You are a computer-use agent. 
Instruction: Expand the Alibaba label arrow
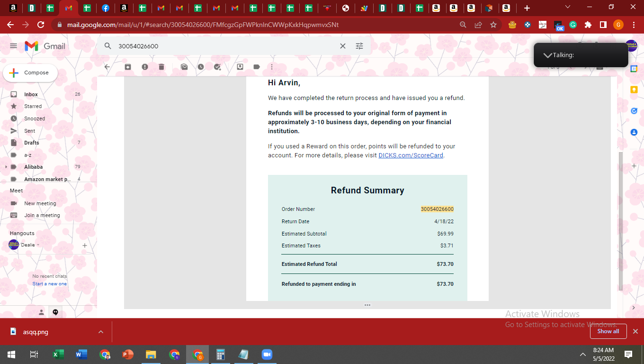coord(6,167)
